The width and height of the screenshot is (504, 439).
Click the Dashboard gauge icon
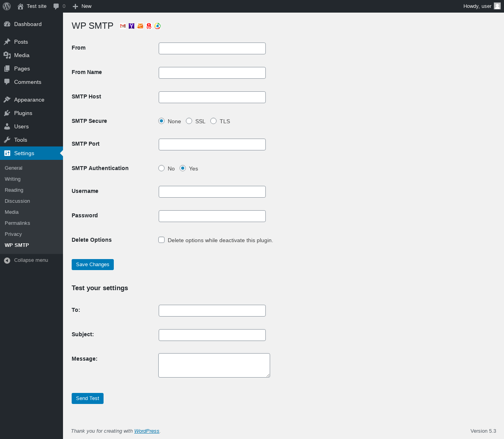7,24
